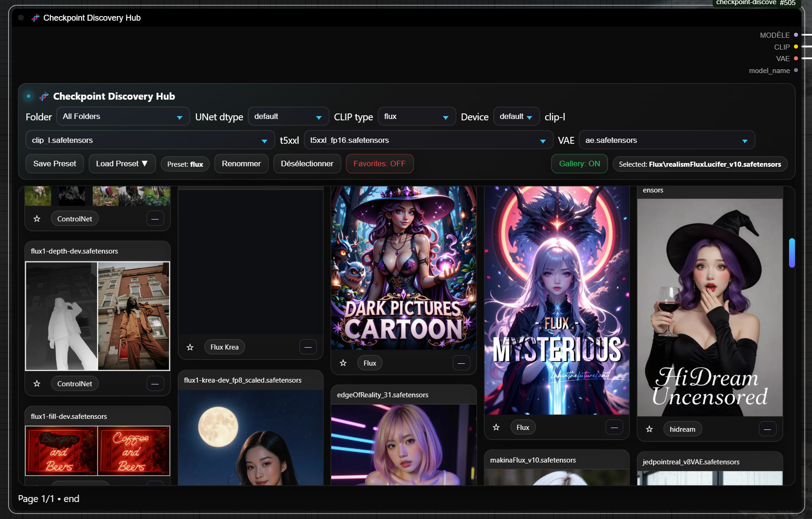Click Save Preset button
This screenshot has height=519, width=812.
click(55, 164)
